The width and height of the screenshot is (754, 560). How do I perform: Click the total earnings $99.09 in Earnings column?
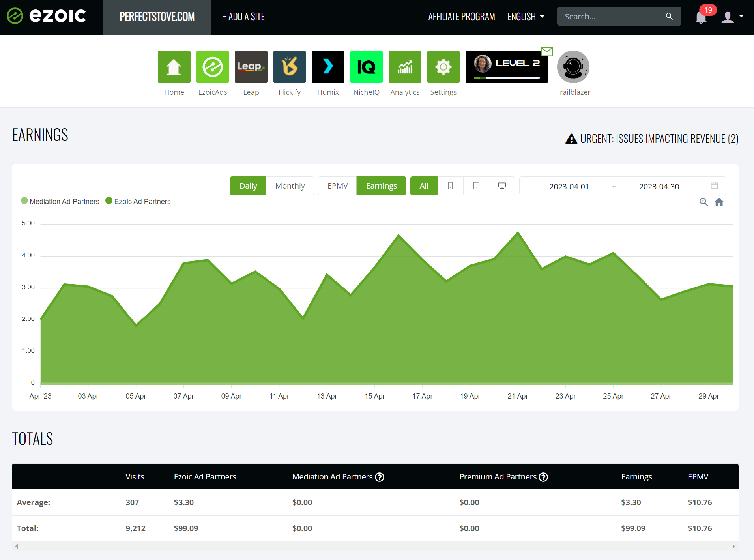633,528
